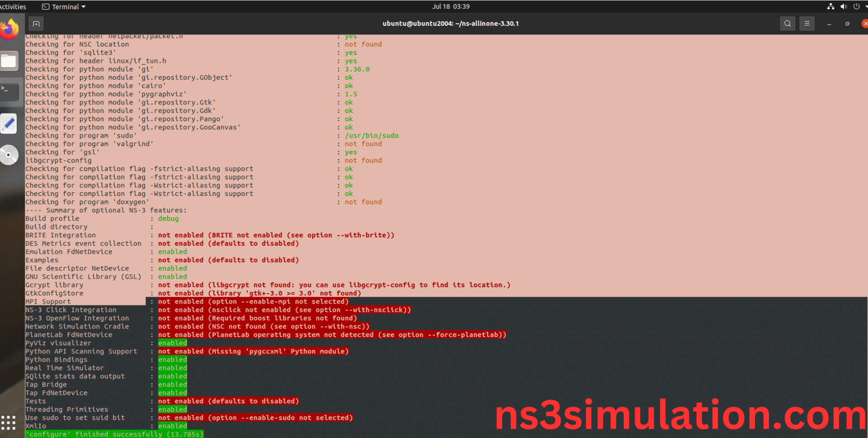Click 'configure' finished successfully line
Viewport: 868px width, 438px height.
(x=114, y=434)
